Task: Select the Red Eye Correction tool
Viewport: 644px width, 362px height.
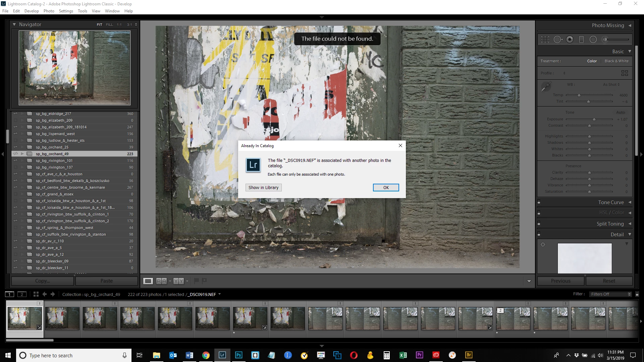Action: pos(570,40)
